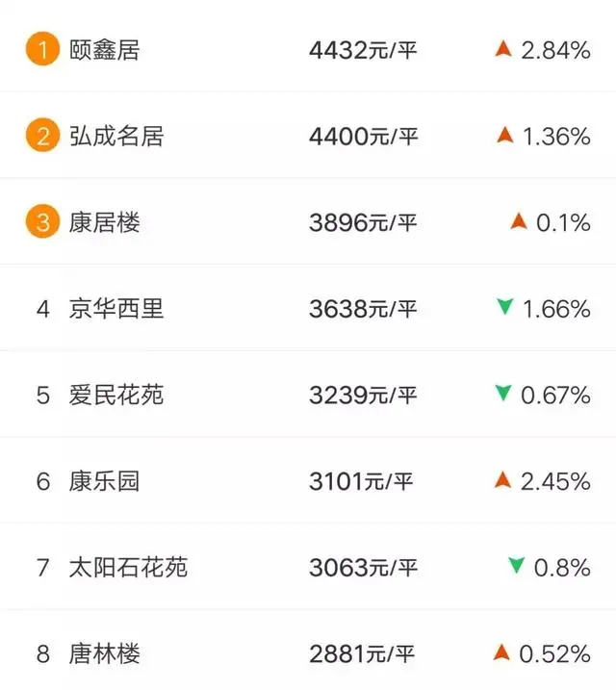Click the green down arrow beside 0.67%

[503, 393]
